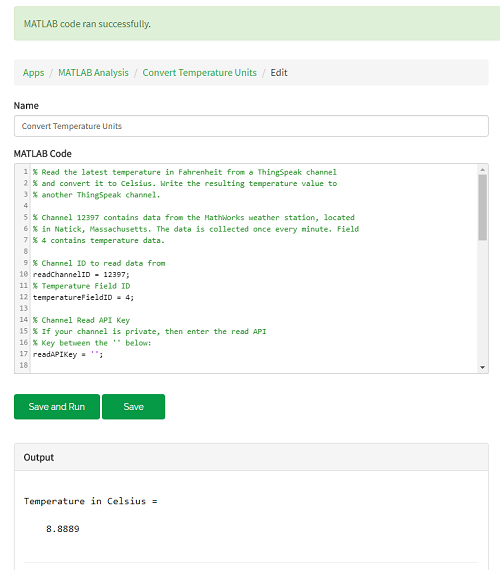Image resolution: width=500 pixels, height=570 pixels.
Task: Click the code editor scrollbar thumb
Action: click(x=483, y=208)
